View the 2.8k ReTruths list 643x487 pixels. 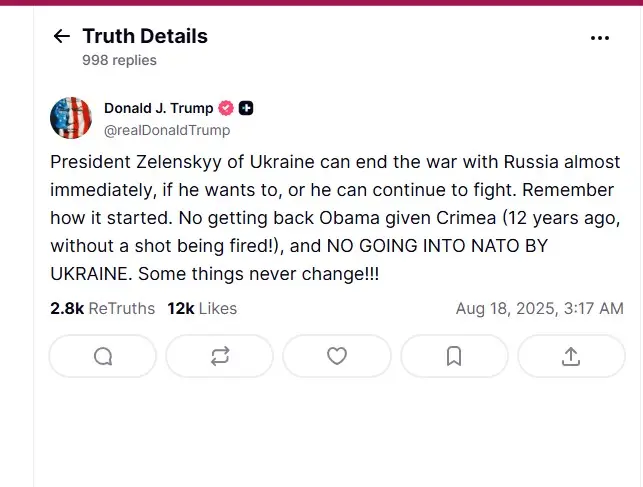tap(102, 309)
